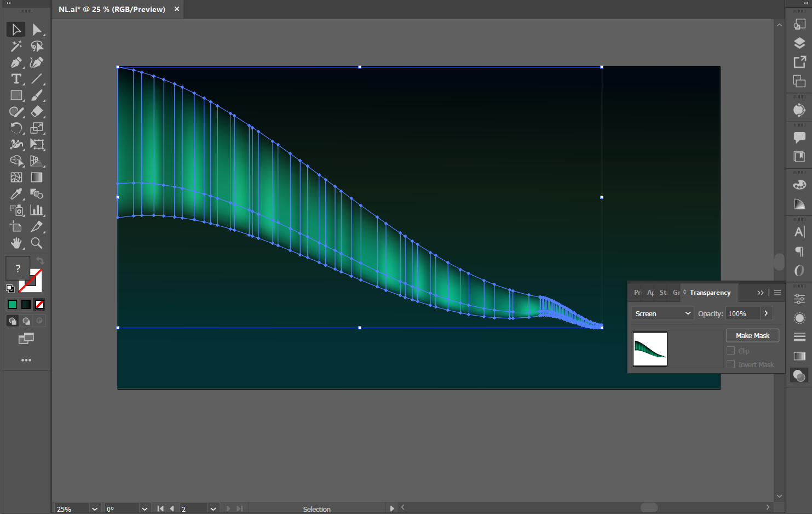Viewport: 812px width, 514px height.
Task: Open the rotation angle dropdown
Action: click(145, 509)
